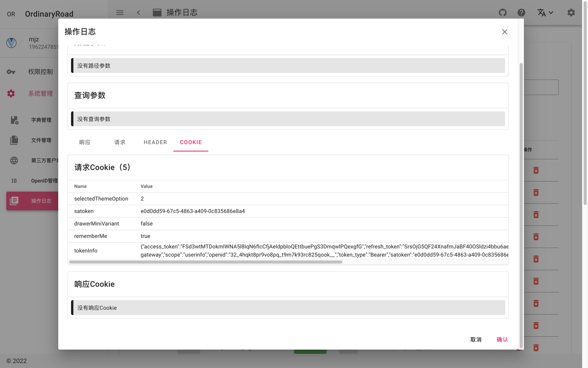Close the 操作日志 dialog
Image resolution: width=588 pixels, height=368 pixels.
(504, 32)
